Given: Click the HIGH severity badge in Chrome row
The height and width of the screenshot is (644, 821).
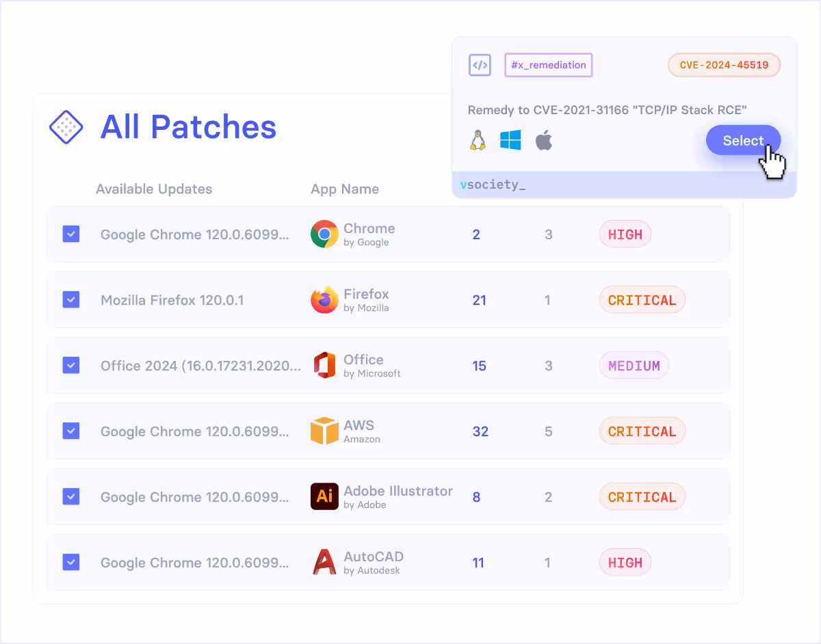Looking at the screenshot, I should pos(625,234).
